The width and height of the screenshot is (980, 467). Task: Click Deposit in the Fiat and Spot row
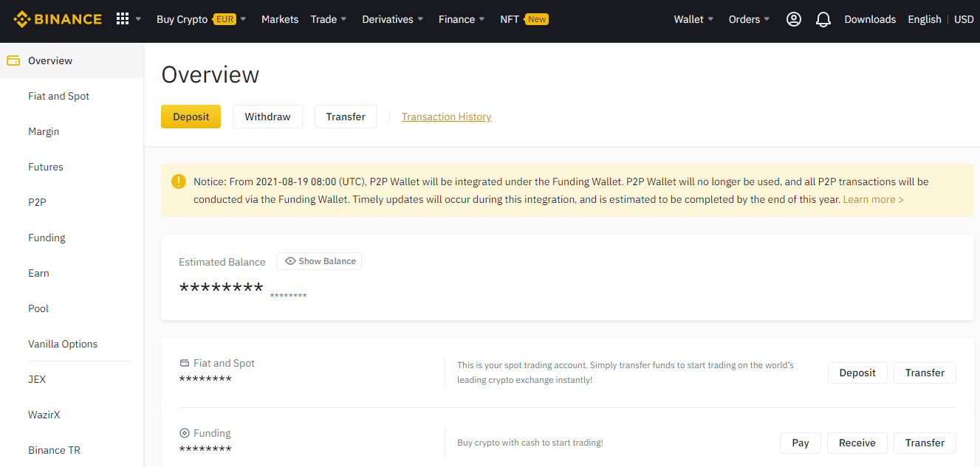(x=857, y=373)
